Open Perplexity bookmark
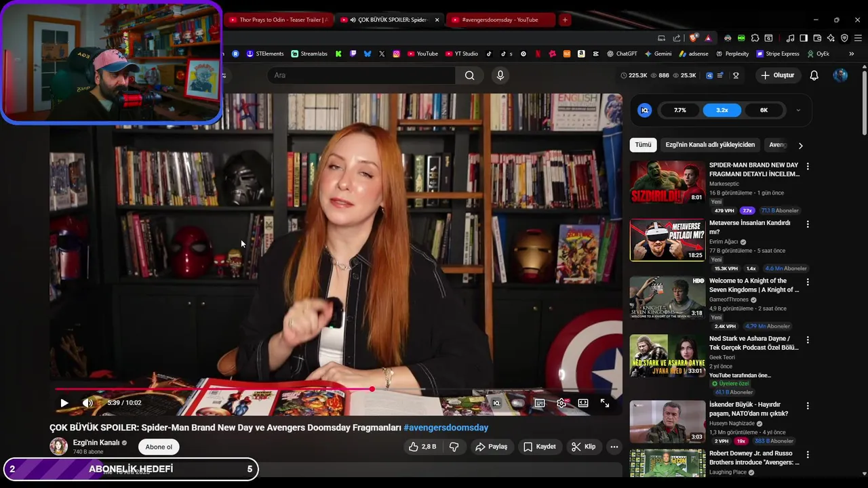Viewport: 868px width, 488px height. click(732, 54)
